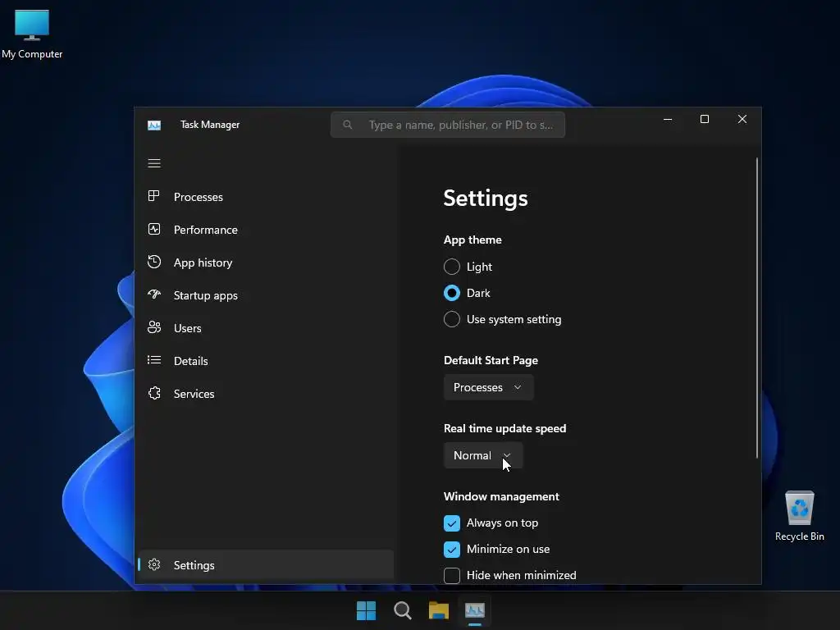This screenshot has width=840, height=630.
Task: Click the Settings page heading
Action: [x=486, y=199]
